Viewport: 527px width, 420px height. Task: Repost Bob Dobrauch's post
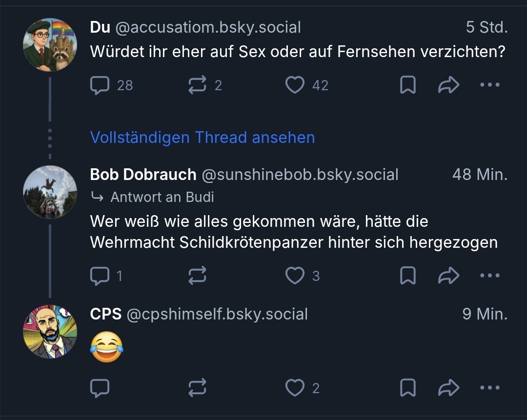point(197,276)
